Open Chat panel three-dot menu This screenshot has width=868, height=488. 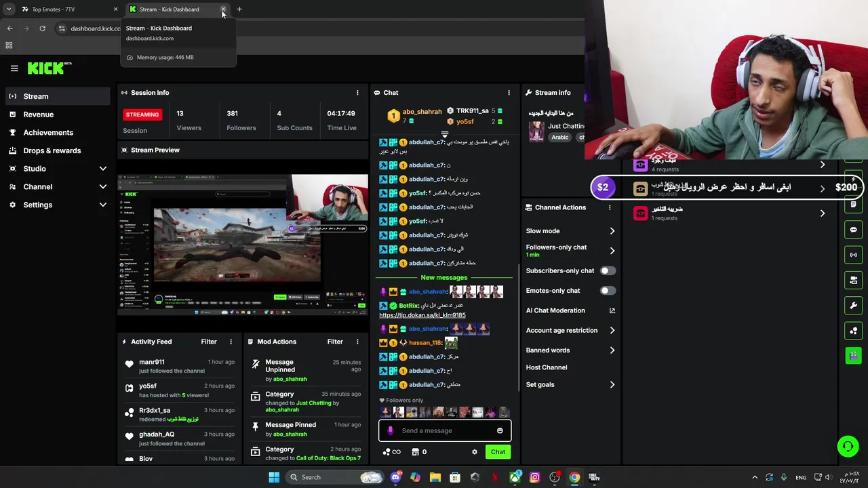(509, 93)
